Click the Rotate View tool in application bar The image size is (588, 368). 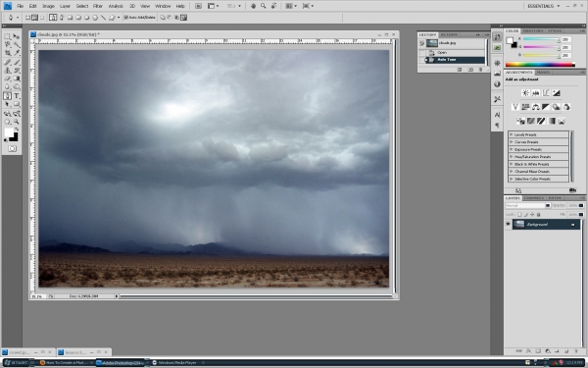274,6
